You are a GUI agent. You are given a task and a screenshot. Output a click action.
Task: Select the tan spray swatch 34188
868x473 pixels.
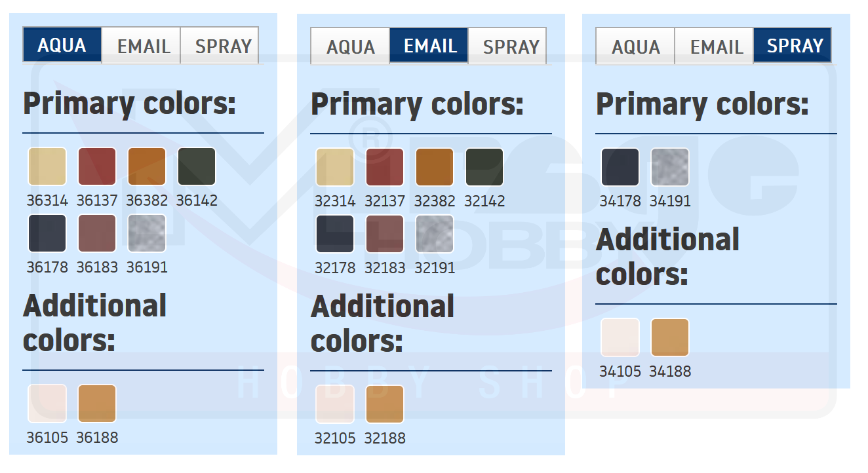click(x=670, y=337)
